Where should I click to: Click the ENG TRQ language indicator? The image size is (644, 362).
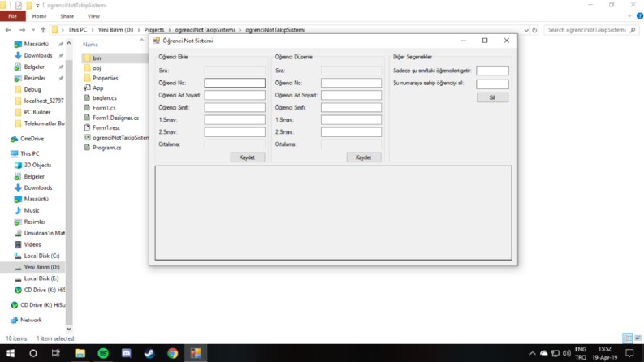pyautogui.click(x=581, y=353)
